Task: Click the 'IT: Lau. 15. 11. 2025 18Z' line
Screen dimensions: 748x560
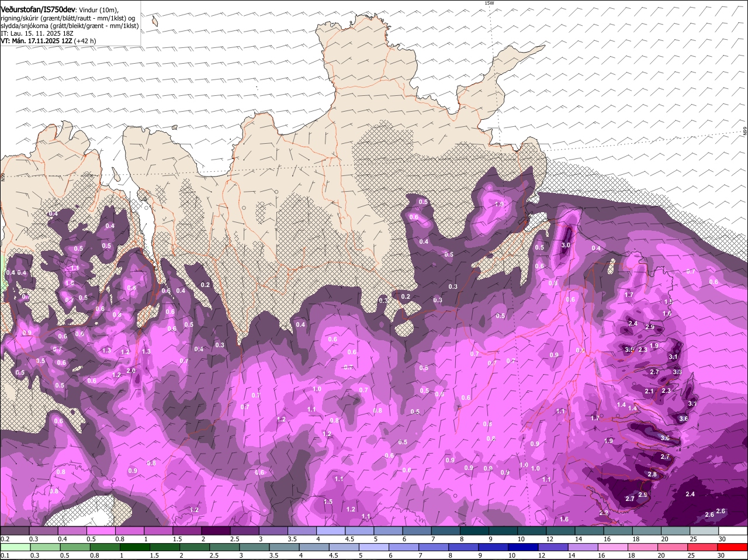Action: 36,34
